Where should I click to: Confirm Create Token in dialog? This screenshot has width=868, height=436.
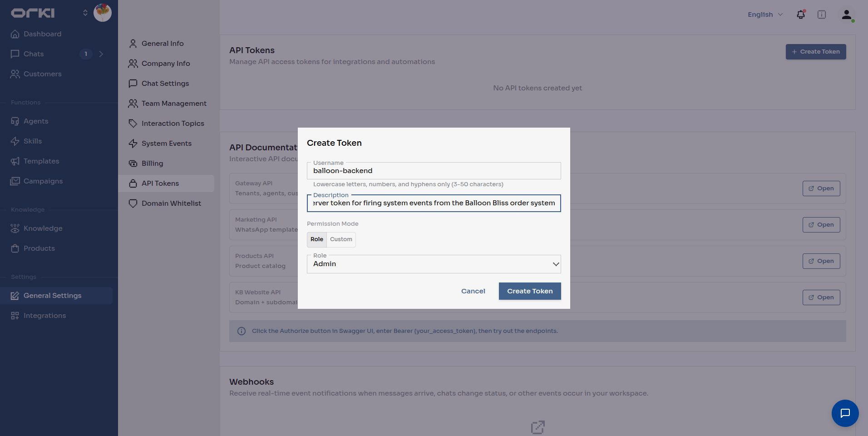(x=530, y=291)
